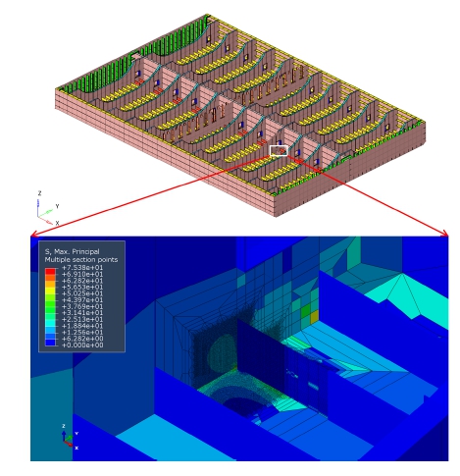Screen dimensions: 460x476
Task: Click the "S, Max. Principal" legend title
Action: click(x=72, y=251)
